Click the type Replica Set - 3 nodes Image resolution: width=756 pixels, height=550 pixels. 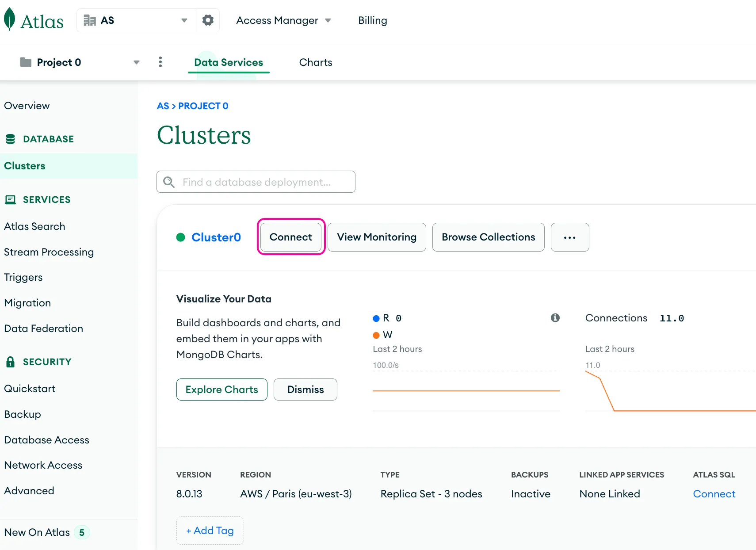[x=431, y=494]
